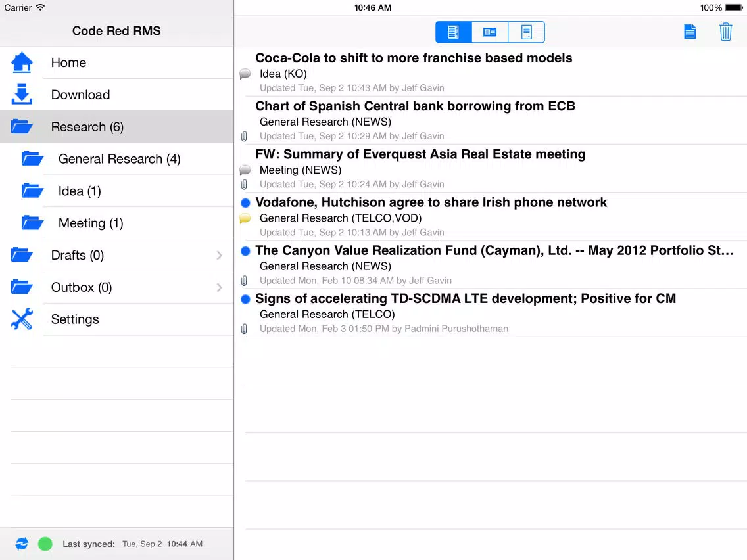Open Vodafone, Hutchison Irish network note
Image resolution: width=747 pixels, height=560 pixels.
[491, 217]
